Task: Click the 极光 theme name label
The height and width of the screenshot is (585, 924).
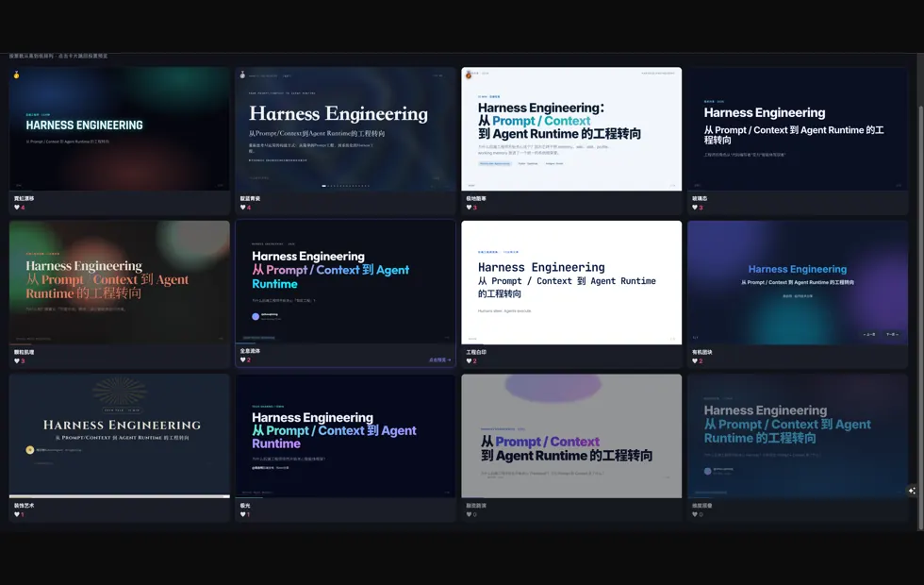Action: [245, 506]
